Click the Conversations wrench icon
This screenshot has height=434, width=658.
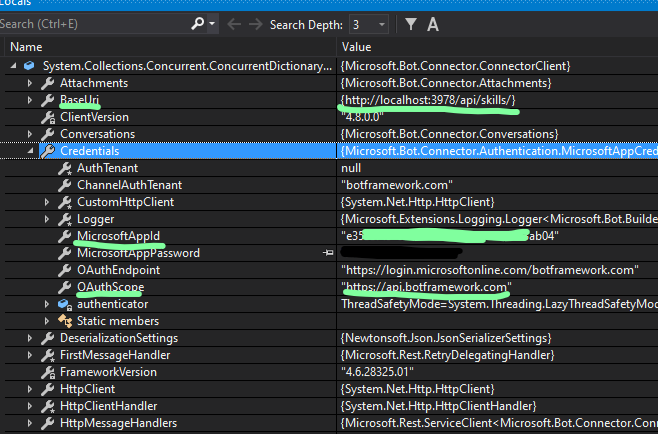(x=47, y=134)
